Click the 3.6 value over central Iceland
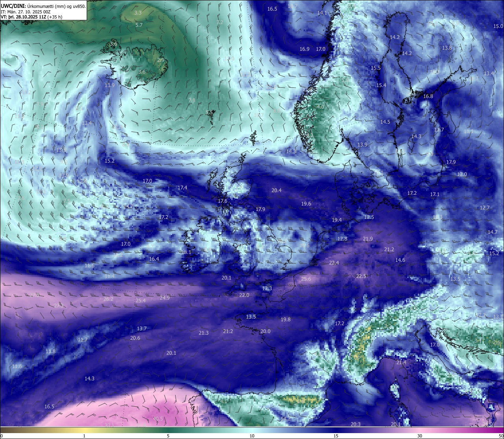The image size is (504, 439). click(x=142, y=72)
